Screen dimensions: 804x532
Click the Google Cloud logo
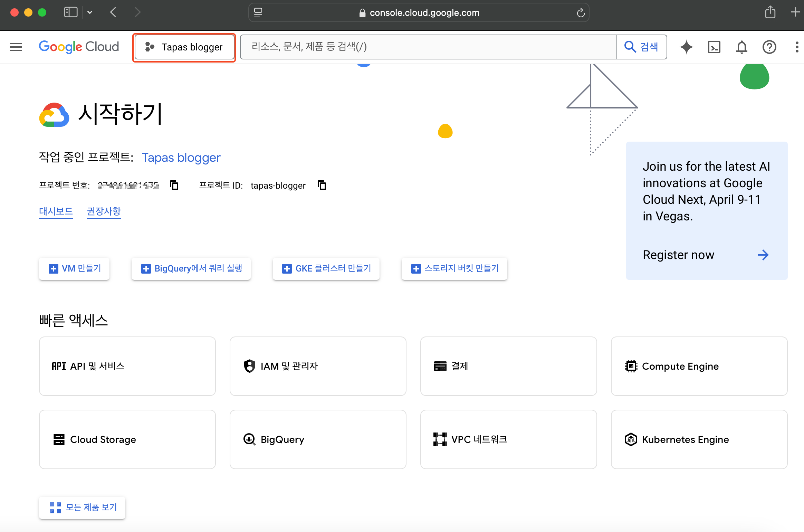[79, 47]
